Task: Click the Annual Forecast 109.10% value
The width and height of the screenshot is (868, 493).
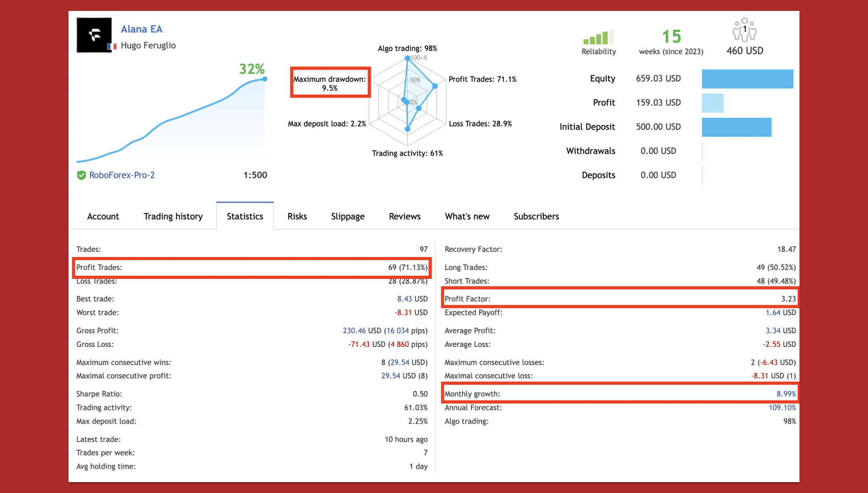Action: 782,408
